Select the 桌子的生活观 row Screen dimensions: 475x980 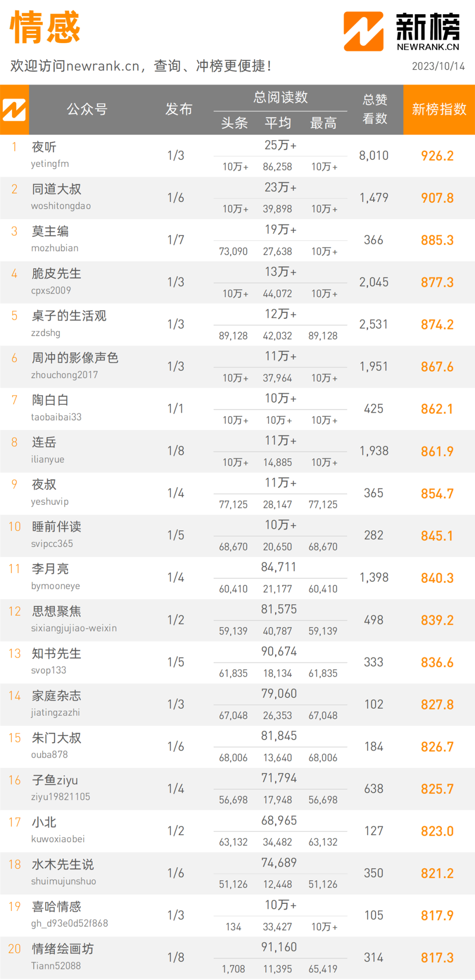237,324
